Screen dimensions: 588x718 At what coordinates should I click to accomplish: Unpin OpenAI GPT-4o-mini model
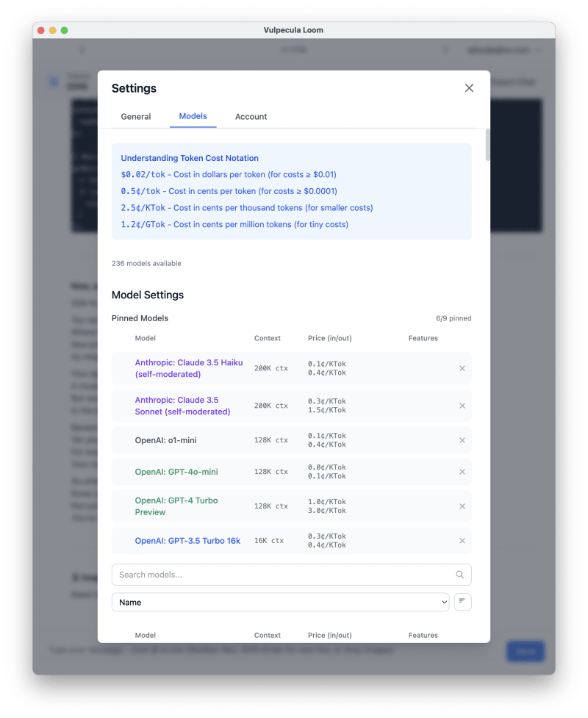click(x=462, y=472)
